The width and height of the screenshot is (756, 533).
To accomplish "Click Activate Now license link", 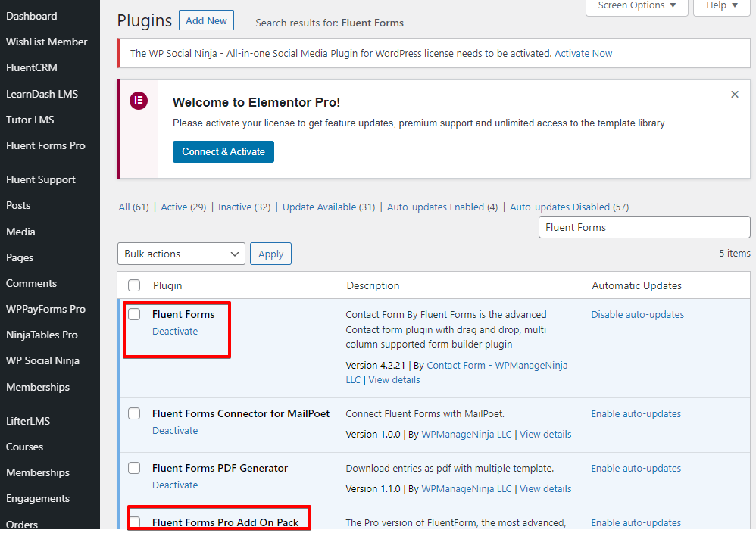I will point(583,54).
